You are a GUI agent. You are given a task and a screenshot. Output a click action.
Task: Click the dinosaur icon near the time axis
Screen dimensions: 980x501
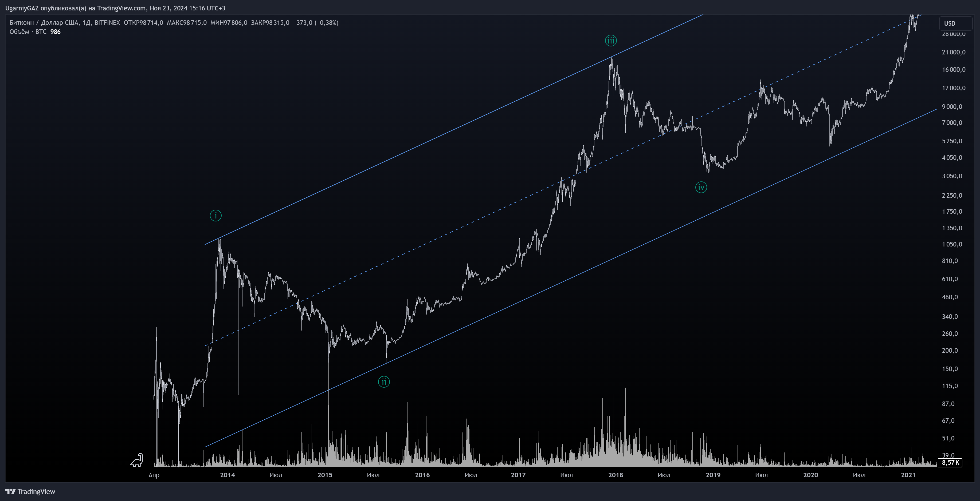136,460
